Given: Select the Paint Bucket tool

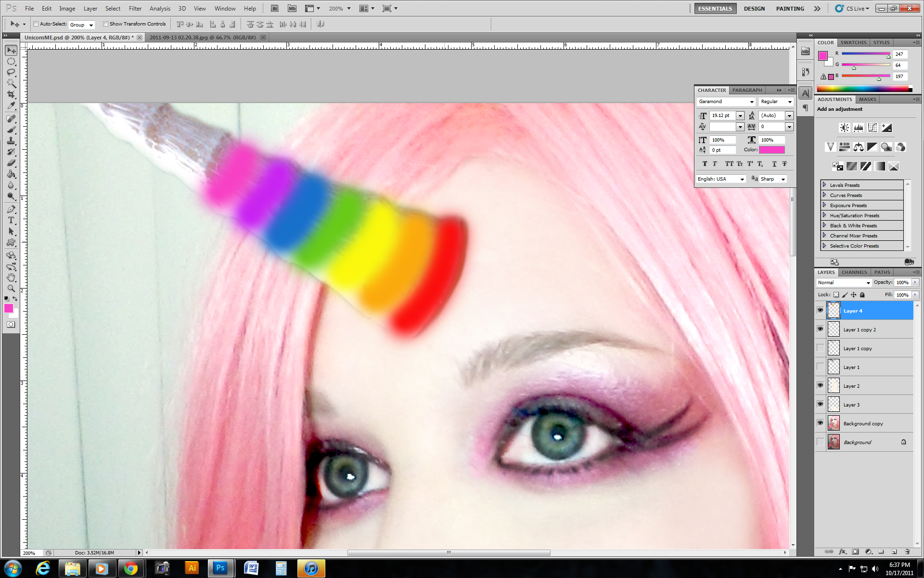Looking at the screenshot, I should pyautogui.click(x=11, y=174).
